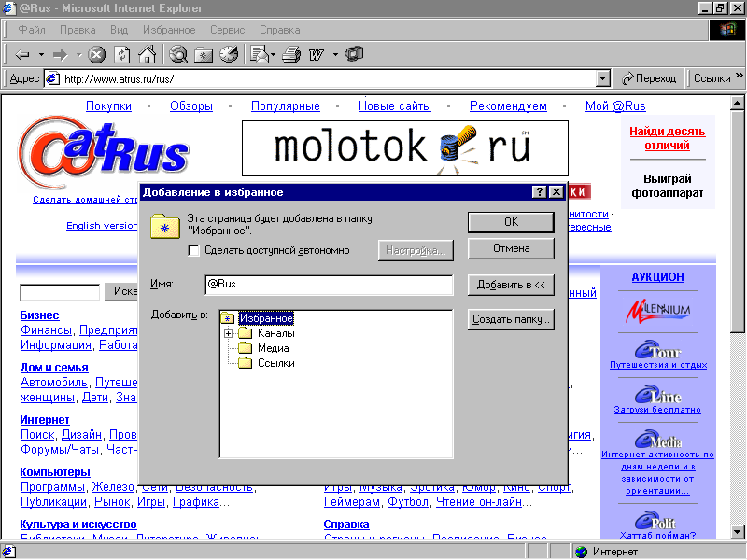The width and height of the screenshot is (747, 560).
Task: Click the page search input box
Action: [60, 292]
